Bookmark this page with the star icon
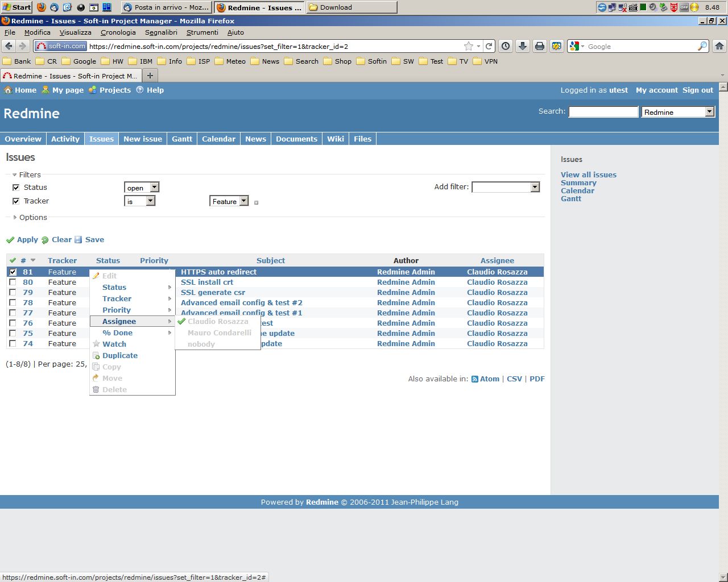728x582 pixels. (x=468, y=46)
